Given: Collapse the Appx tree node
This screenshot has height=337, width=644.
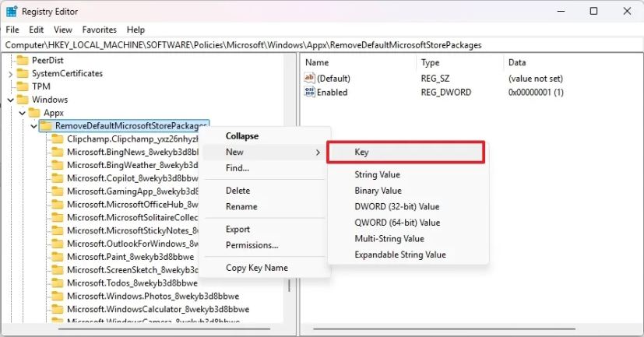Looking at the screenshot, I should pyautogui.click(x=22, y=113).
